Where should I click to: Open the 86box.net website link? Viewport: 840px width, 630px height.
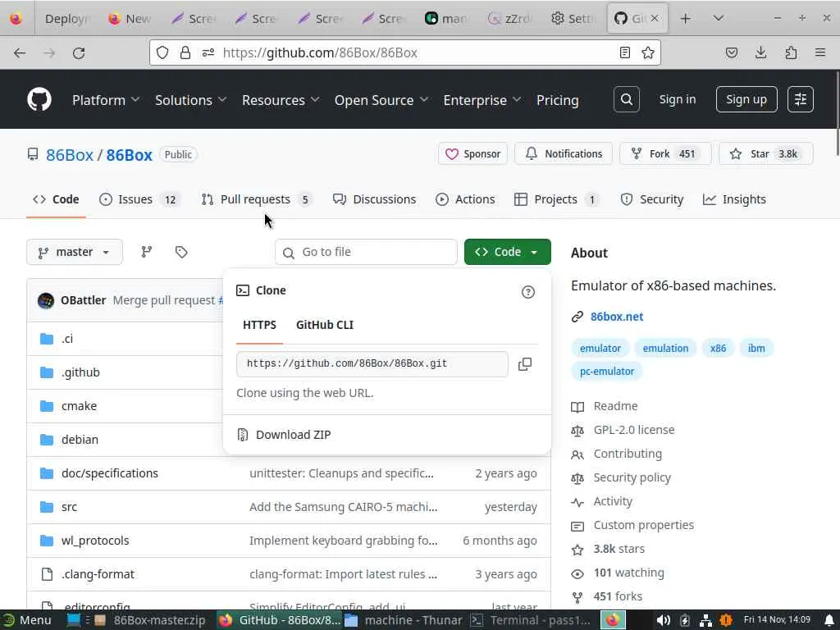(617, 317)
